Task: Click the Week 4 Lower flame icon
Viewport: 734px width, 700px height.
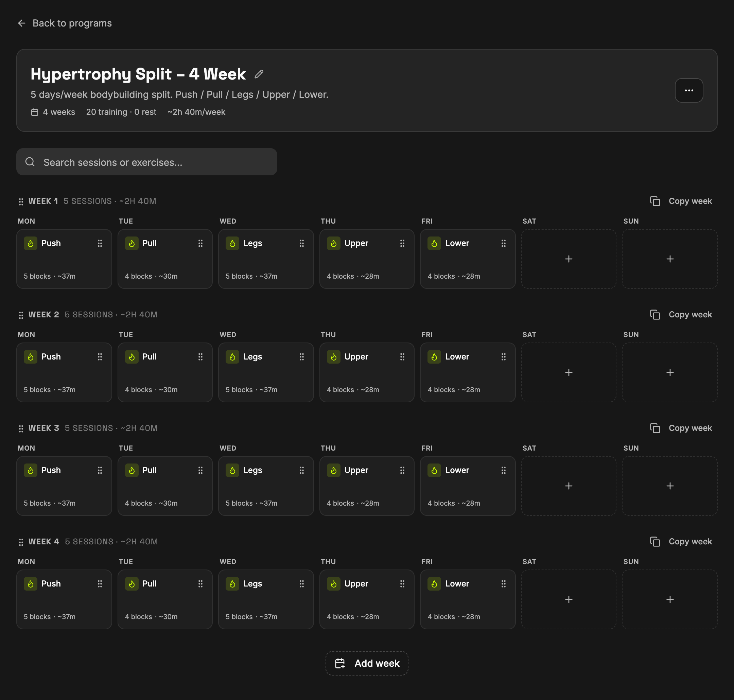Action: pos(434,583)
